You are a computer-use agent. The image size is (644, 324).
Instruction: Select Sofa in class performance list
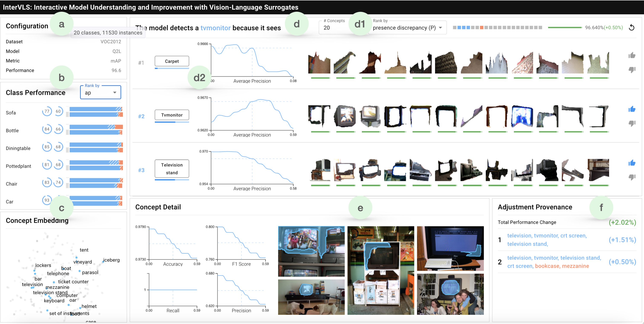coord(11,113)
